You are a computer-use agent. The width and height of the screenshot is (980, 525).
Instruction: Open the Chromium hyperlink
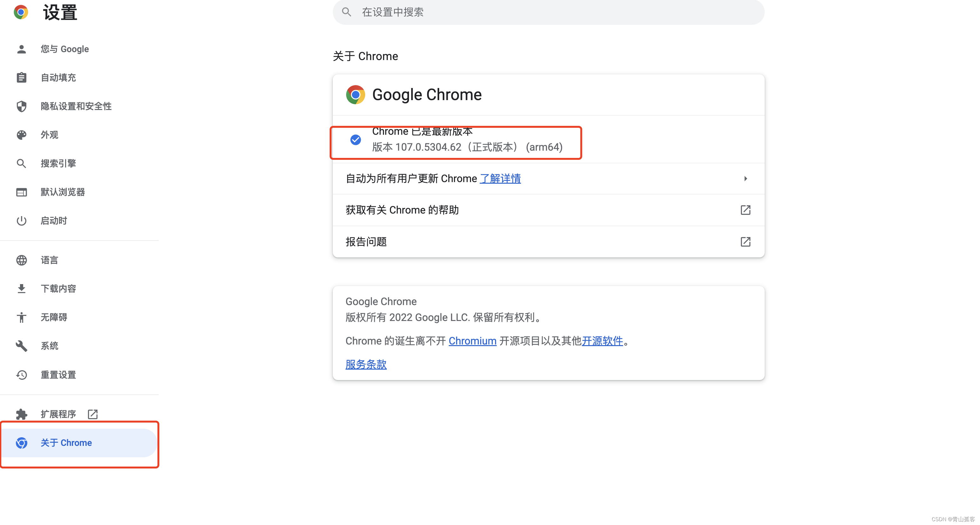click(x=472, y=341)
